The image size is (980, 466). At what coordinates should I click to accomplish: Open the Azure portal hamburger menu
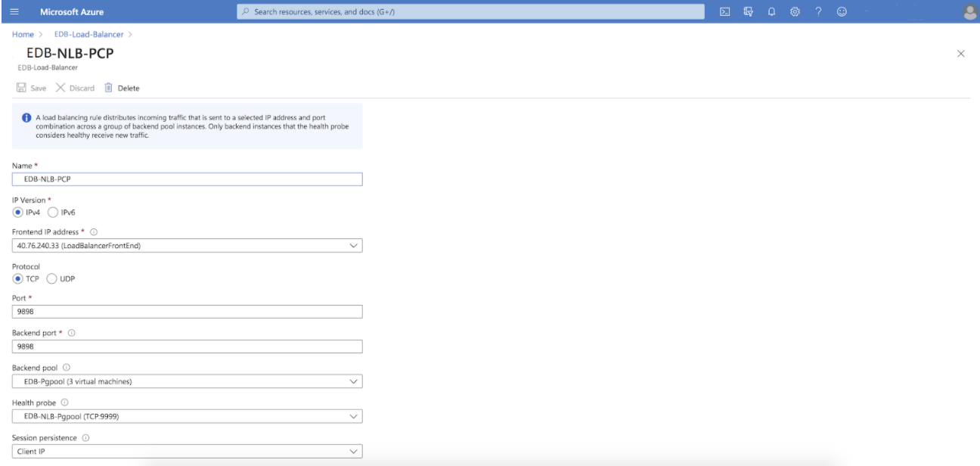16,11
